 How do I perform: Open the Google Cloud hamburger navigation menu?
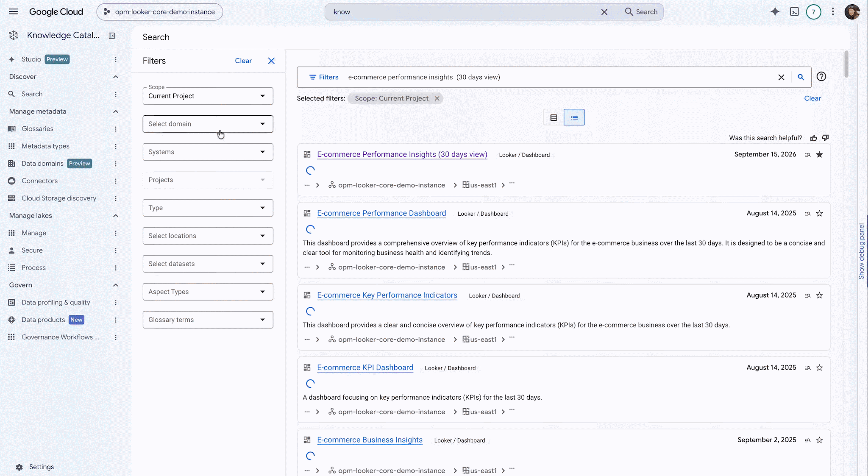(x=14, y=12)
